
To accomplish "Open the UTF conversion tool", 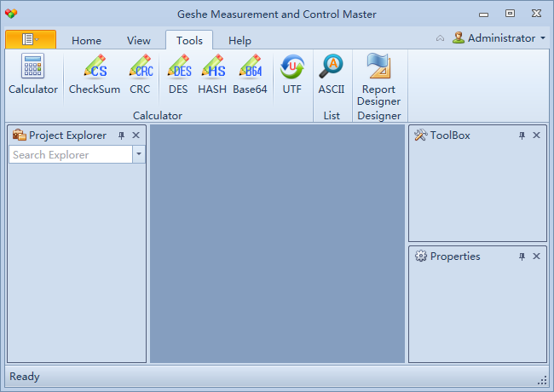I will pos(292,74).
